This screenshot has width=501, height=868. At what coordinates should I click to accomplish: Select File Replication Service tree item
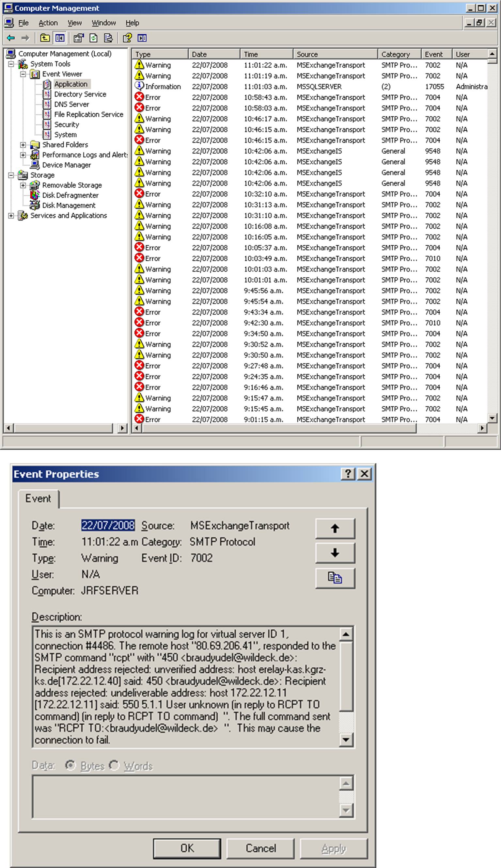[88, 114]
